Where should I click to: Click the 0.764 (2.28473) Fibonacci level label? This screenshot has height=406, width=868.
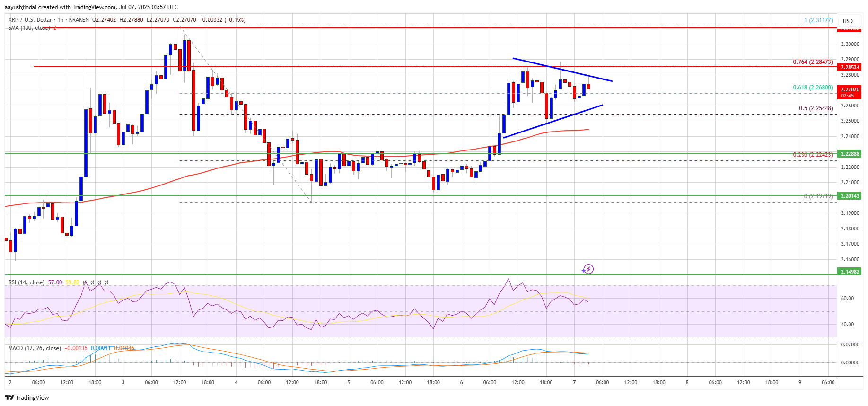(x=813, y=62)
